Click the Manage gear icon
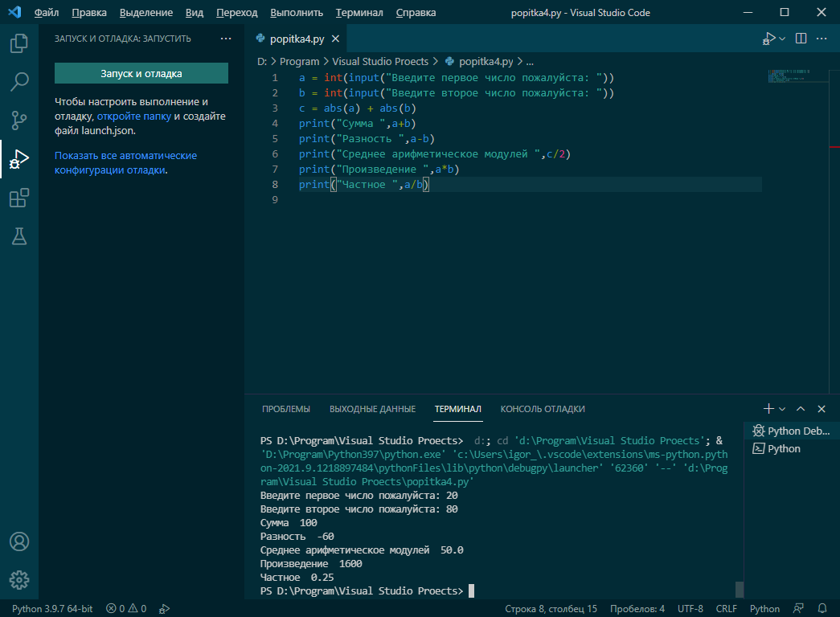The height and width of the screenshot is (617, 840). point(19,580)
